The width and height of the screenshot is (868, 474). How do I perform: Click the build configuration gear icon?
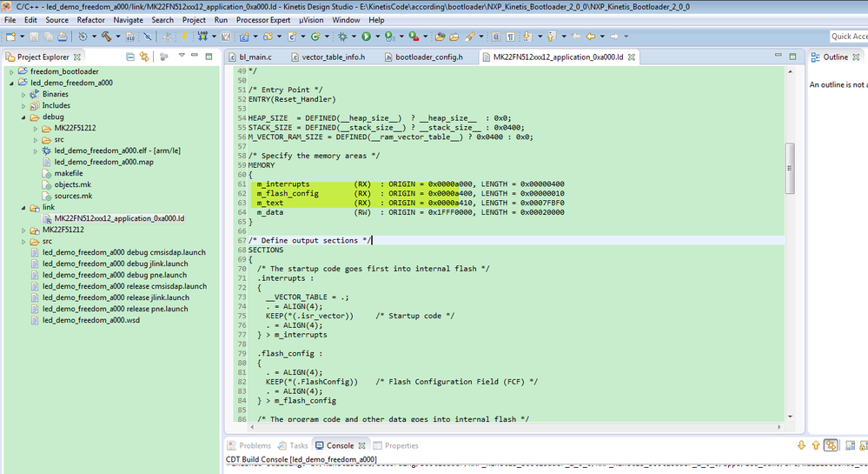click(83, 37)
